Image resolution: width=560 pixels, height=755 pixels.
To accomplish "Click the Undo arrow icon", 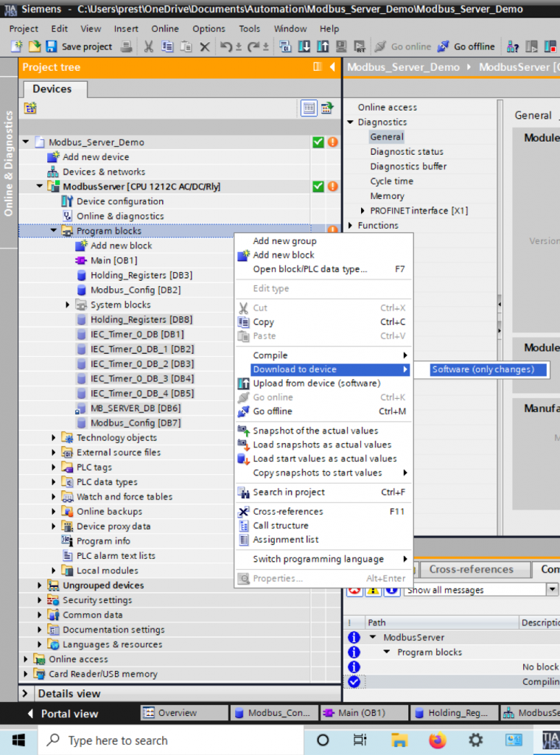I will point(226,46).
